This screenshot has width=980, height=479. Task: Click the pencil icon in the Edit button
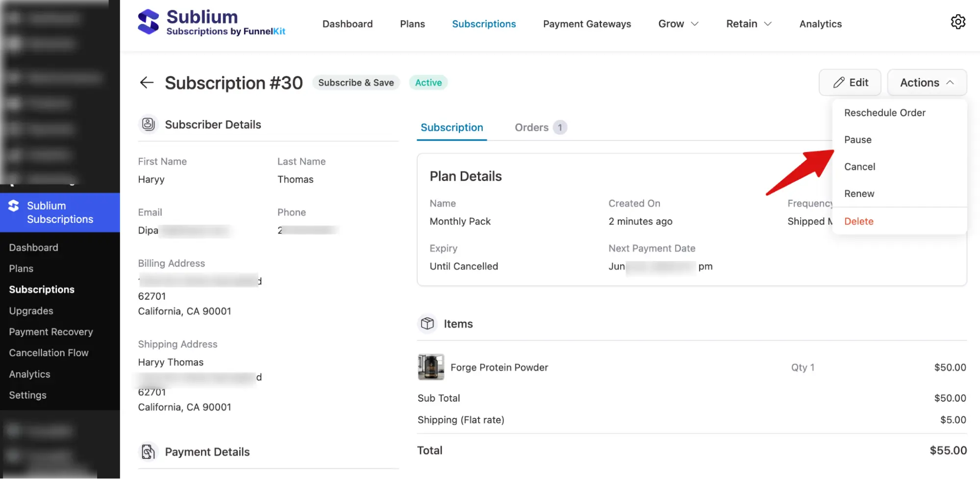(x=838, y=82)
